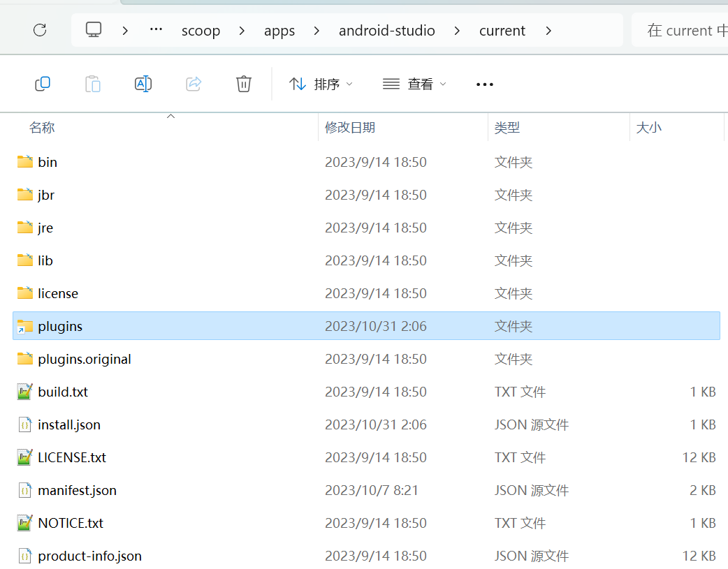The height and width of the screenshot is (569, 728).
Task: Select the plugins.original folder
Action: (82, 359)
